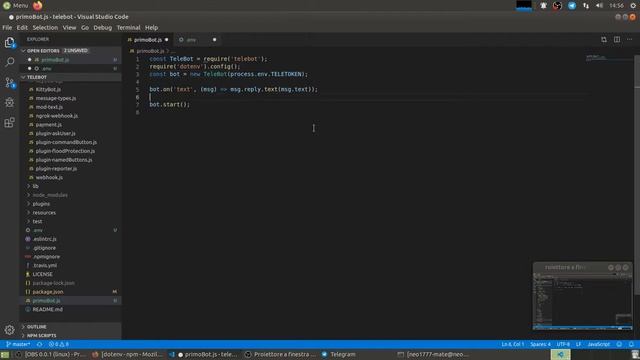The image size is (640, 360).
Task: Click the Firefox launcher in top panel
Action: (x=38, y=5)
